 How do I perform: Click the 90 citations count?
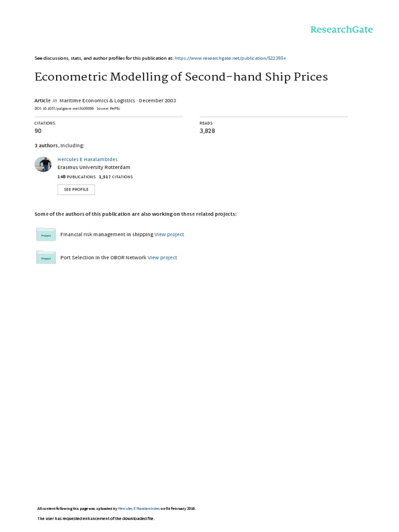coord(38,131)
